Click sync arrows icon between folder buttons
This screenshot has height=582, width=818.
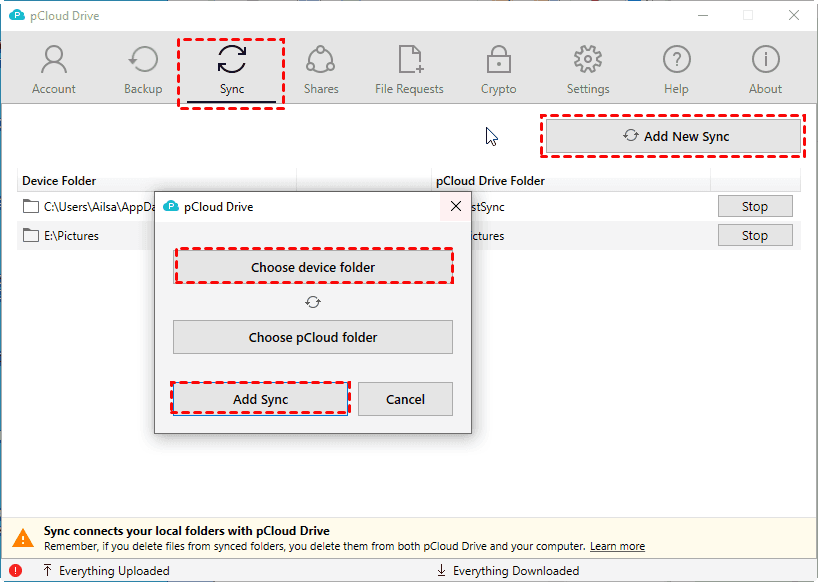(313, 302)
